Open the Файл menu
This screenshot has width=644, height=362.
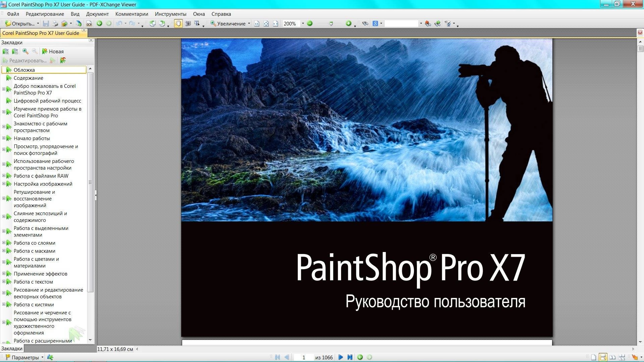(13, 14)
